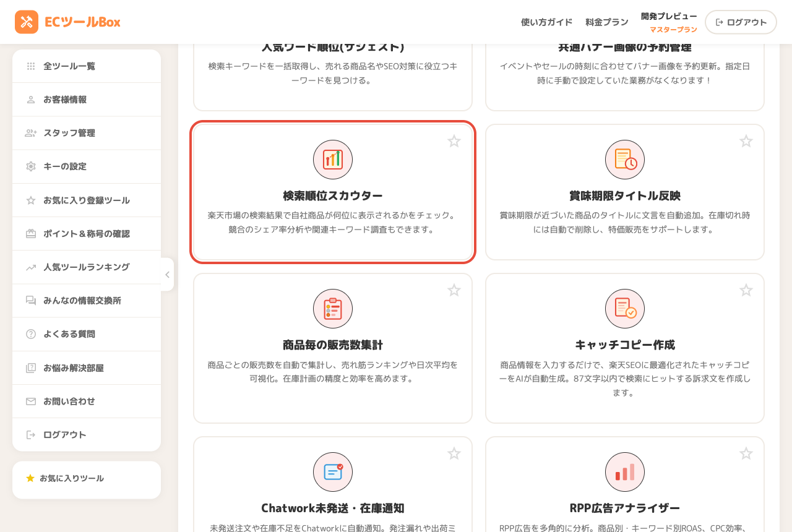The width and height of the screenshot is (792, 532).
Task: Click the RPP広告アナライザー bar chart icon
Action: (x=625, y=472)
